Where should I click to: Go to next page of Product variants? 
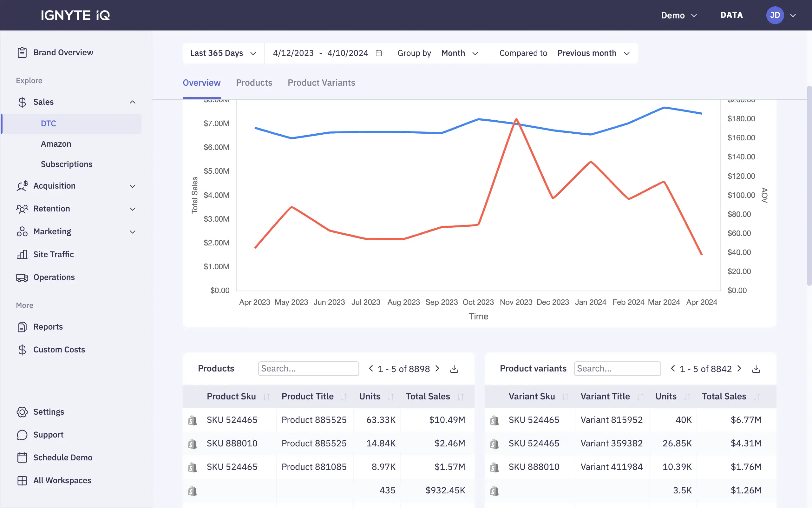[x=739, y=369]
